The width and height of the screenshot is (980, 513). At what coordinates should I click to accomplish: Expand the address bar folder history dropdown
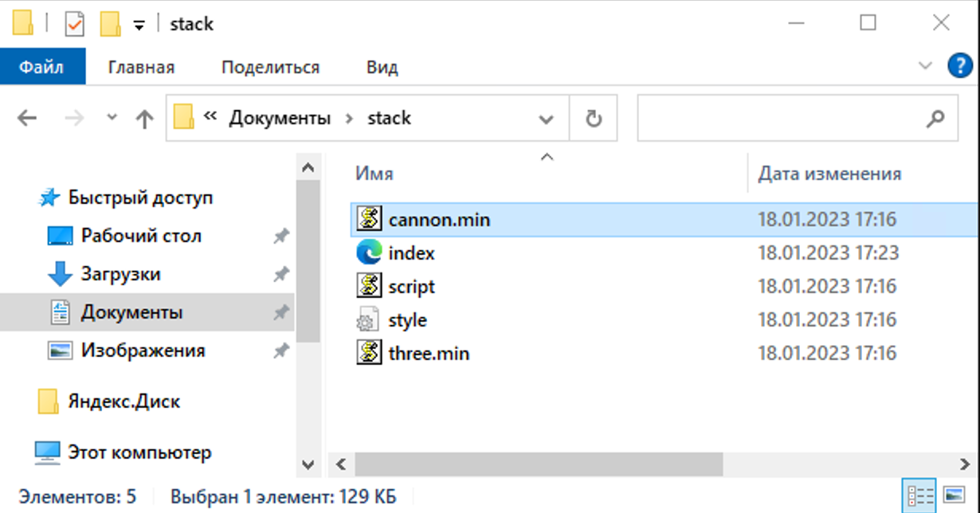(x=547, y=117)
